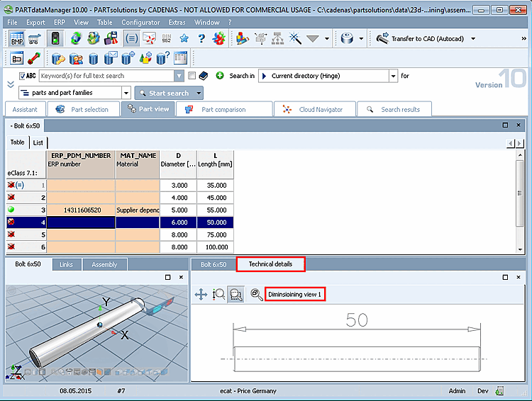Click the zoom window icon in drawing view

click(235, 294)
